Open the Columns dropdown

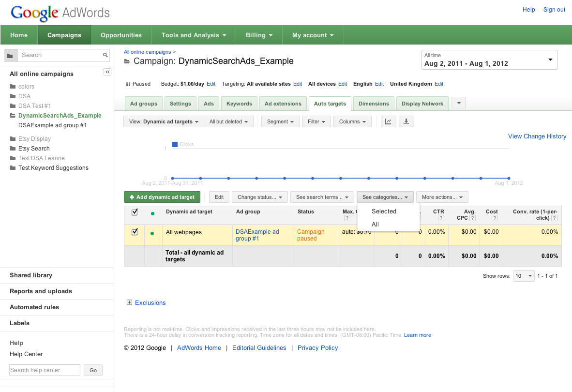point(352,121)
